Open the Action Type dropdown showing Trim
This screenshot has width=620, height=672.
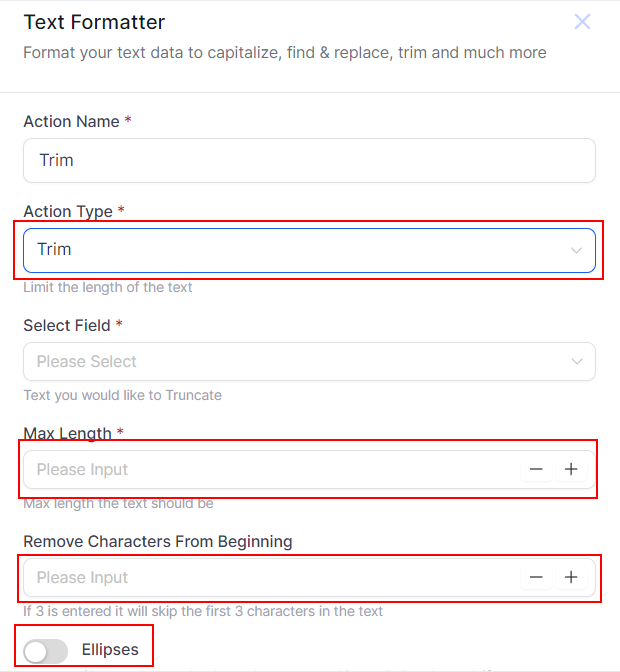[x=300, y=250]
